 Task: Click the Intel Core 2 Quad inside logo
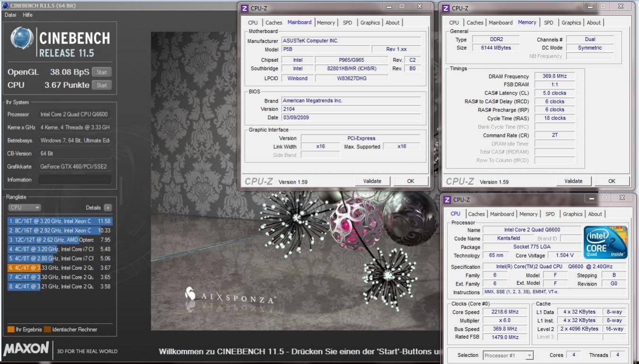(605, 242)
